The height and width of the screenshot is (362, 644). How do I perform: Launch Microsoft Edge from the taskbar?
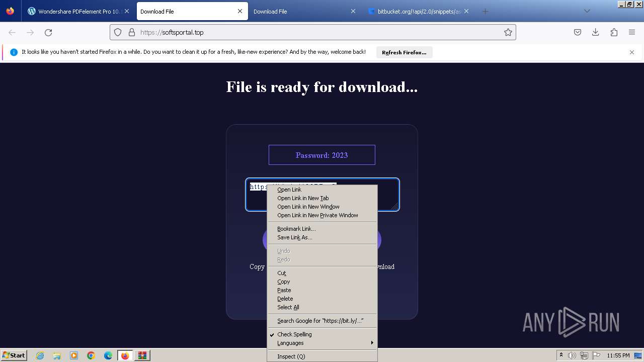point(108,355)
